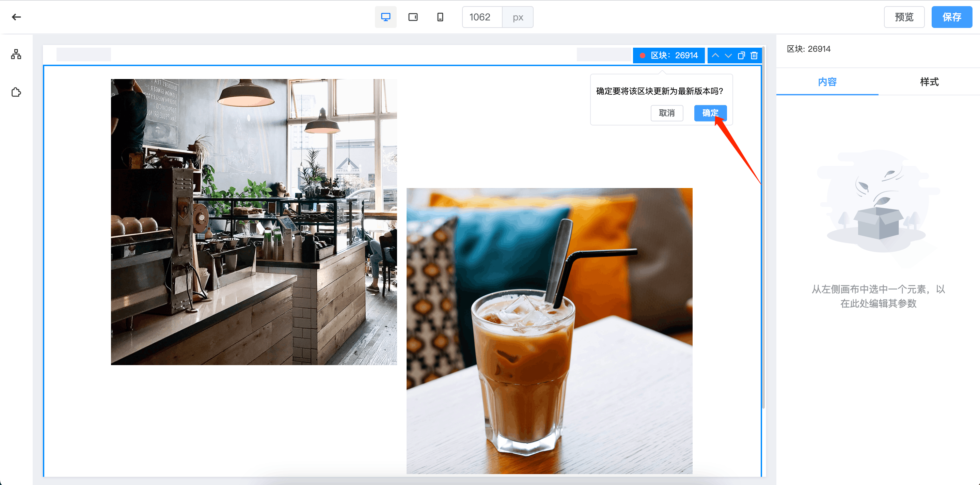Screen dimensions: 980x485
Task: Switch to mobile preview mode
Action: click(x=440, y=17)
